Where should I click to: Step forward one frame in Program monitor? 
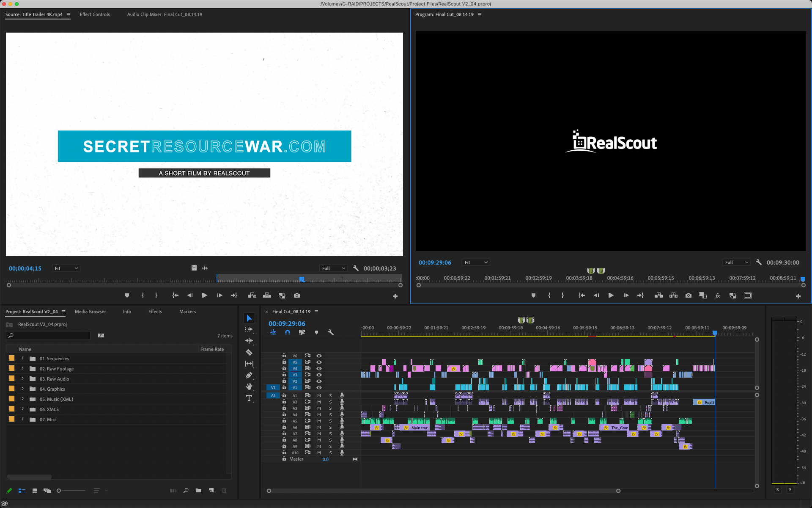[626, 295]
